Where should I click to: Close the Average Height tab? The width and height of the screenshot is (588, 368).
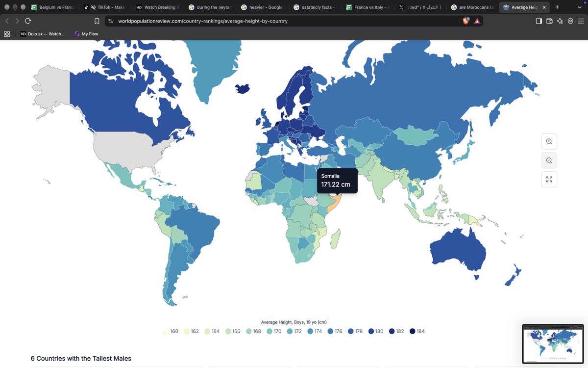tap(544, 7)
